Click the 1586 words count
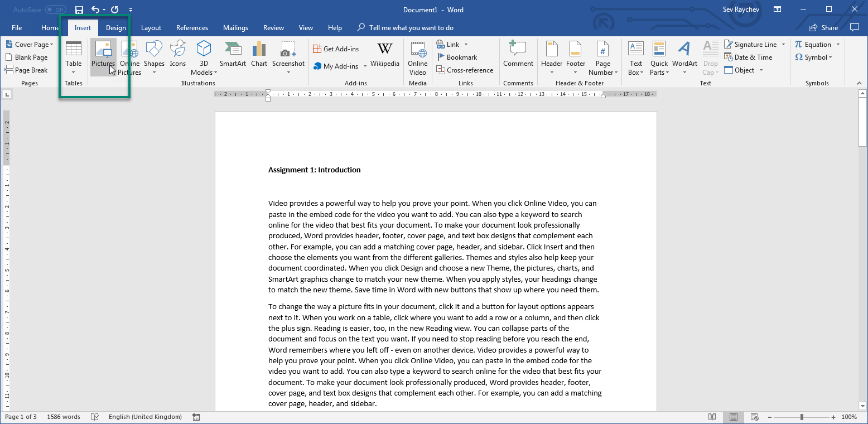868x424 pixels. coord(63,417)
